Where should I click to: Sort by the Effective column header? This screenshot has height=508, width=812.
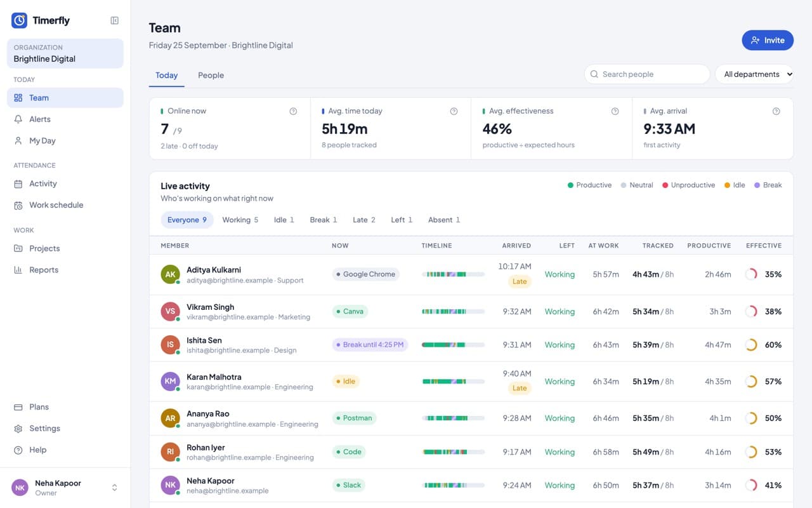[763, 246]
